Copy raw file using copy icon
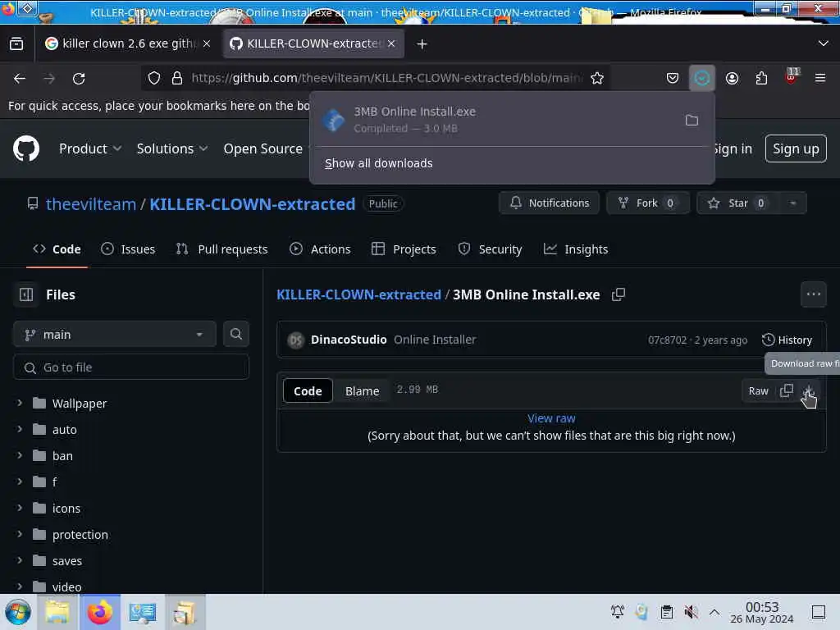 coord(786,390)
